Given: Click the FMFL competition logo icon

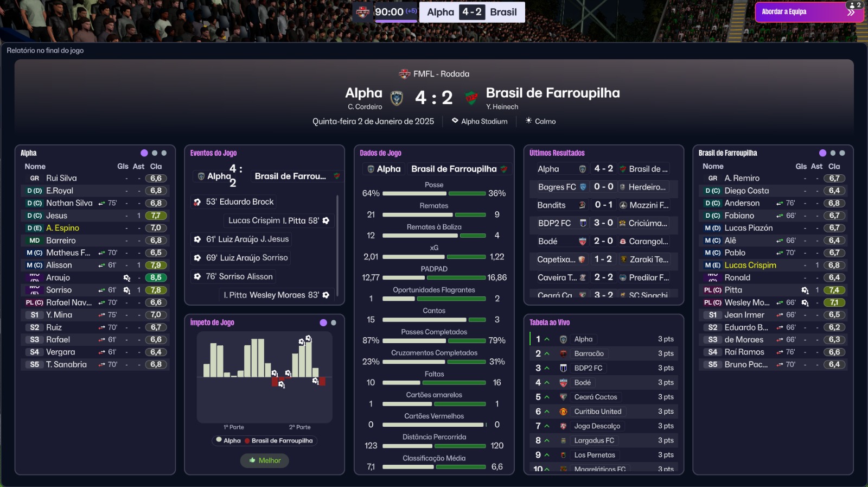Looking at the screenshot, I should click(404, 74).
